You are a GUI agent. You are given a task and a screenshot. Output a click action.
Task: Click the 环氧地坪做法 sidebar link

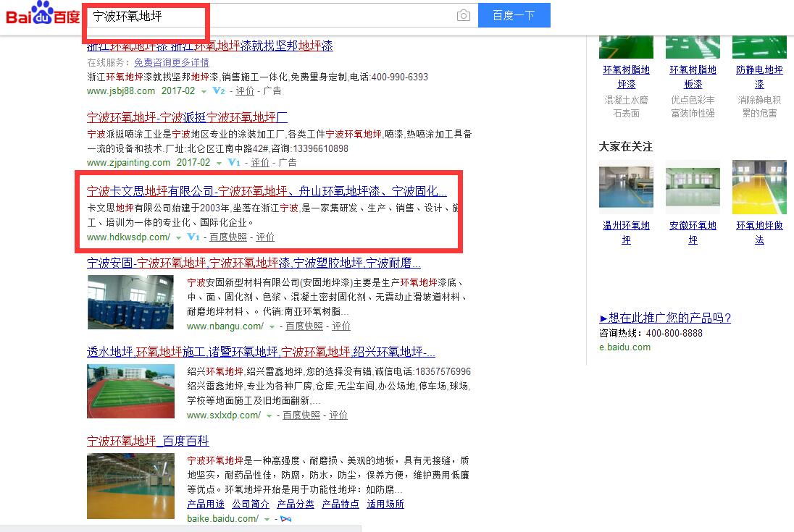759,232
